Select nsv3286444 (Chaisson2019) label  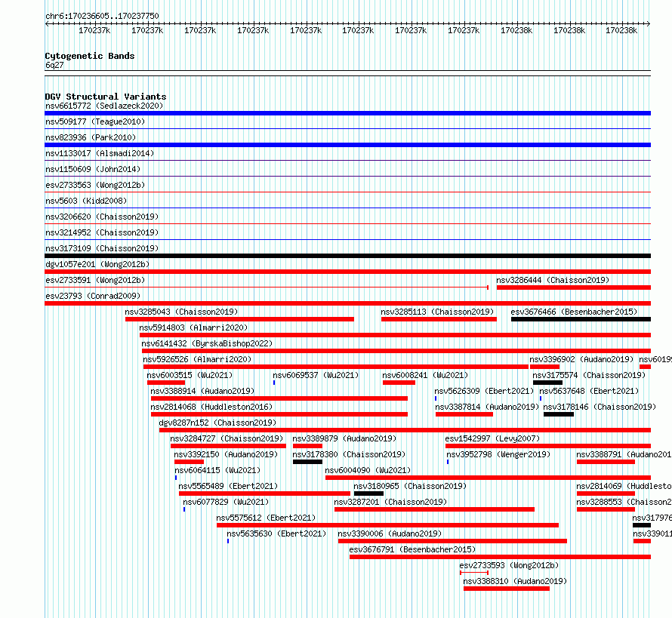coord(553,280)
